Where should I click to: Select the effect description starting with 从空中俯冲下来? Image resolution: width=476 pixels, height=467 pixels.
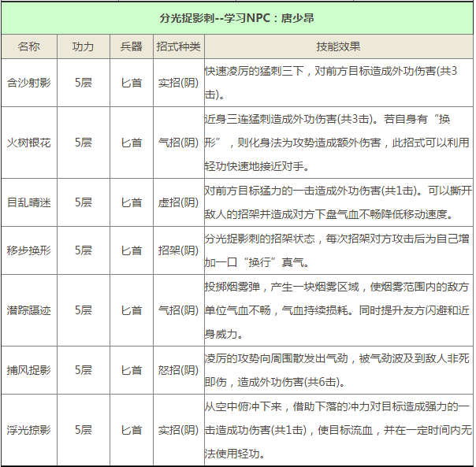pos(338,430)
